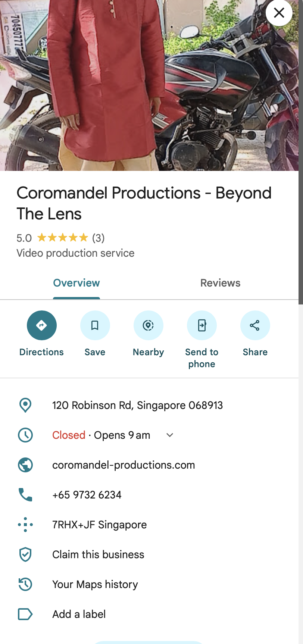The image size is (303, 644).
Task: Switch to the Reviews tab
Action: coord(221,283)
